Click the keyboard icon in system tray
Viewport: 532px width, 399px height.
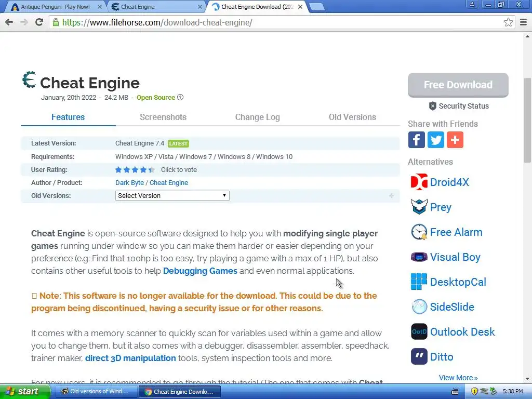coord(455,392)
